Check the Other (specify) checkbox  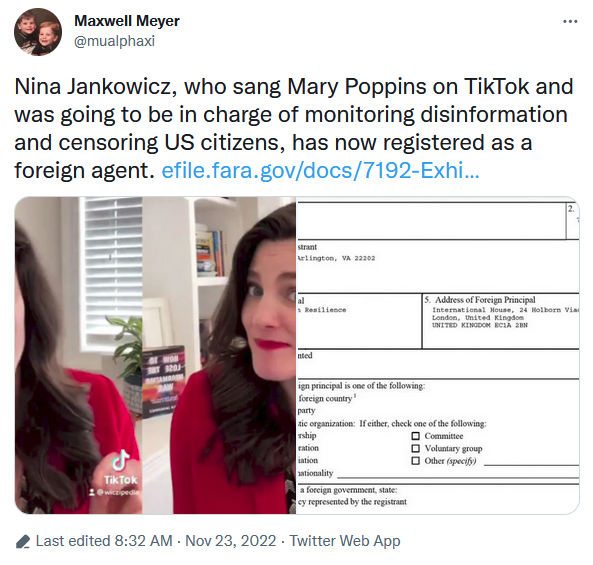point(415,461)
